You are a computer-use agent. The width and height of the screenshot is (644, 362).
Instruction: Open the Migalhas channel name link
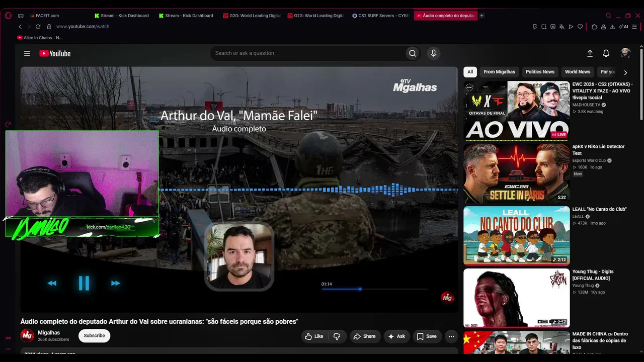pyautogui.click(x=49, y=333)
